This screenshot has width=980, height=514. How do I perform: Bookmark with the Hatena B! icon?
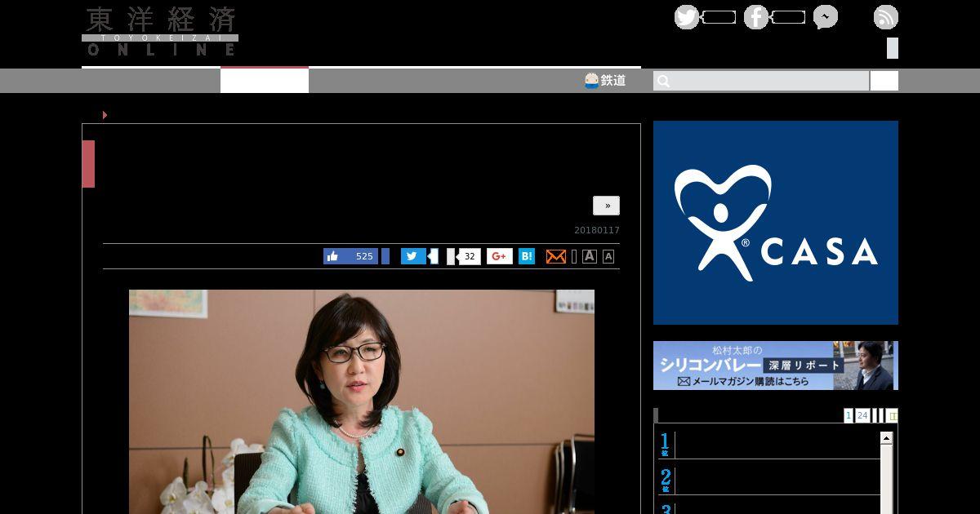pyautogui.click(x=527, y=256)
